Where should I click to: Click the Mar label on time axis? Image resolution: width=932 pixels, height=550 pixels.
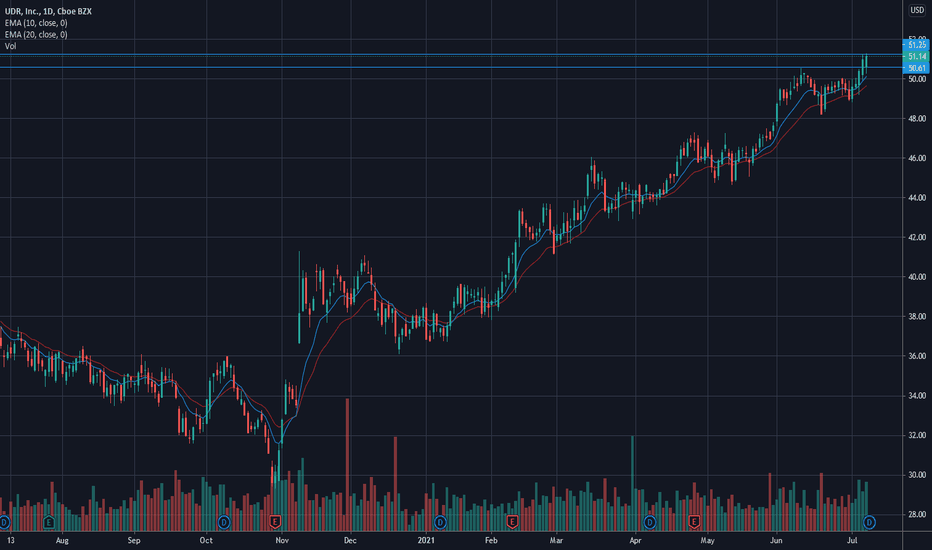point(556,540)
